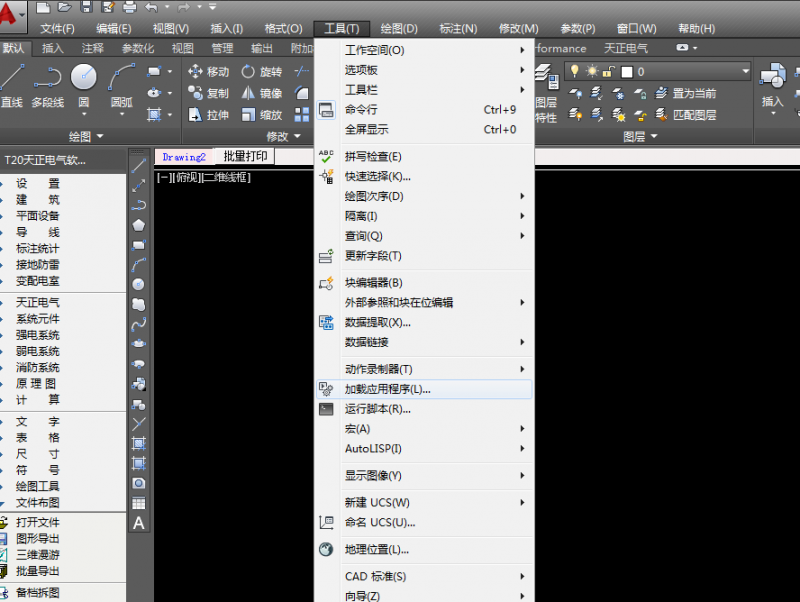Click the rectangle tool in vertical toolbar
800x602 pixels.
pos(138,245)
